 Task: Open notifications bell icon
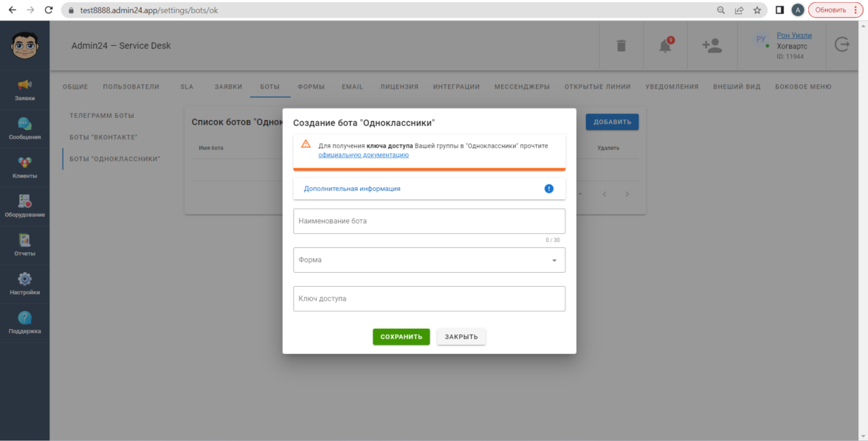[x=665, y=46]
